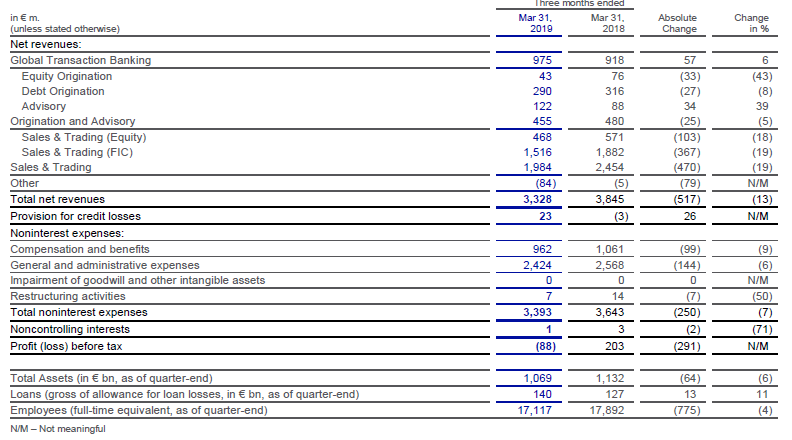The image size is (792, 440).
Task: Click the 'Mar 31, 2019' column header
Action: [x=535, y=23]
